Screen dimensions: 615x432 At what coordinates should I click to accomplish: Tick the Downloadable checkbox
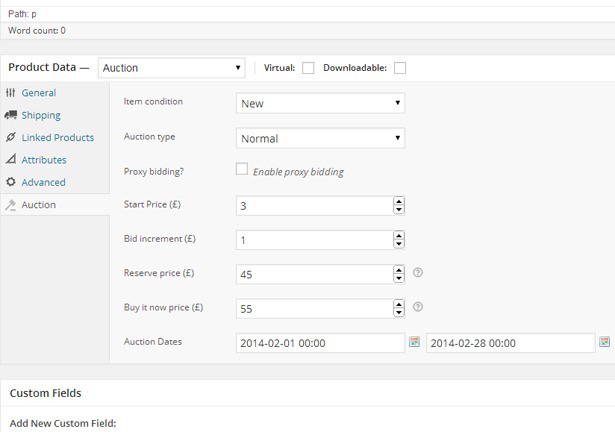(x=400, y=68)
